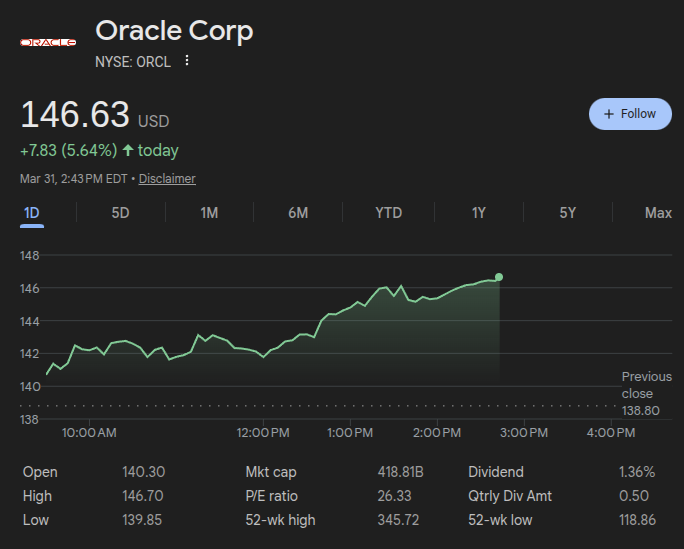Open the three-dot more options menu

click(x=186, y=61)
